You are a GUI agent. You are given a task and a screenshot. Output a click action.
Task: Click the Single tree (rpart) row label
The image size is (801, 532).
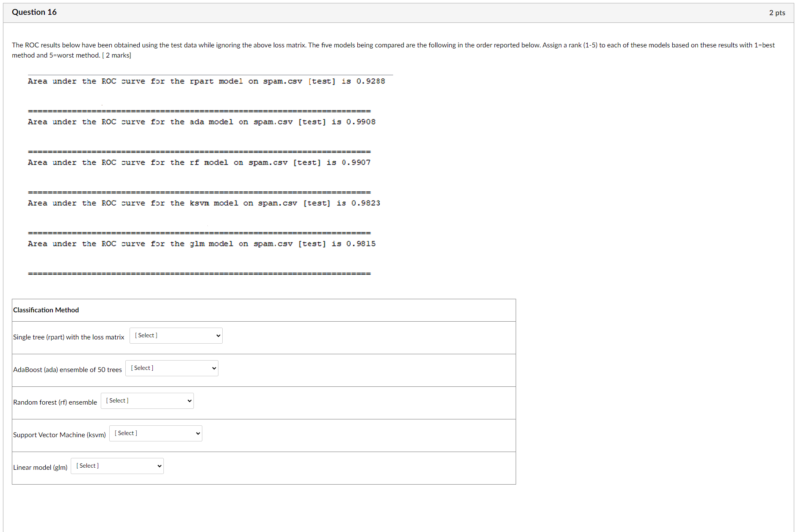(x=68, y=337)
